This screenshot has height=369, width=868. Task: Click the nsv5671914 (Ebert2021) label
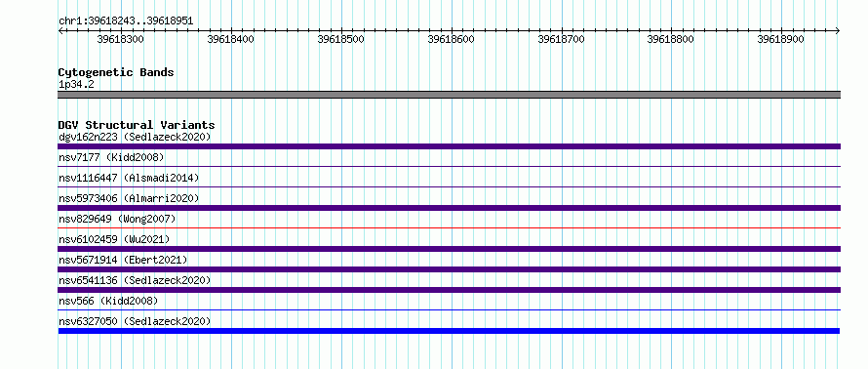click(123, 260)
